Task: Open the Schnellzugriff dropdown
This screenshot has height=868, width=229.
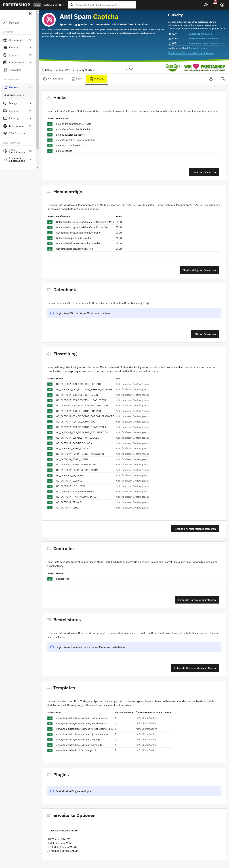Action: point(54,5)
